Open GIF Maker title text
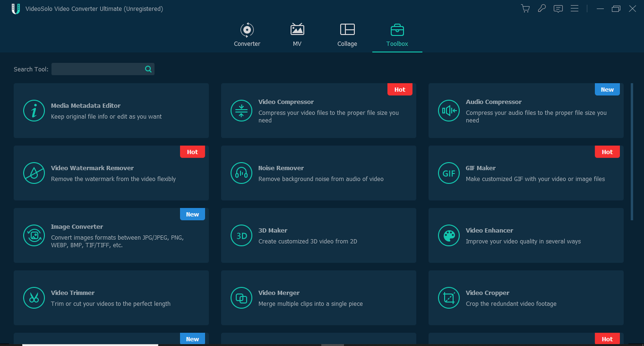 [x=480, y=168]
